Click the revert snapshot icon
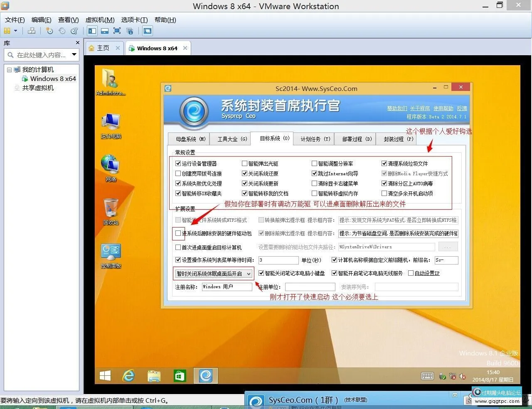 coord(62,31)
